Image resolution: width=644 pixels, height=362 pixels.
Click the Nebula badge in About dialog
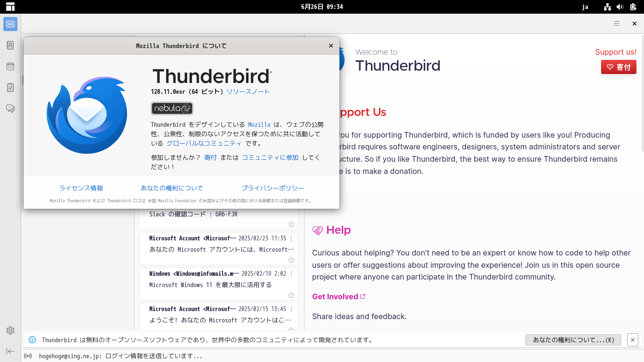(x=172, y=108)
